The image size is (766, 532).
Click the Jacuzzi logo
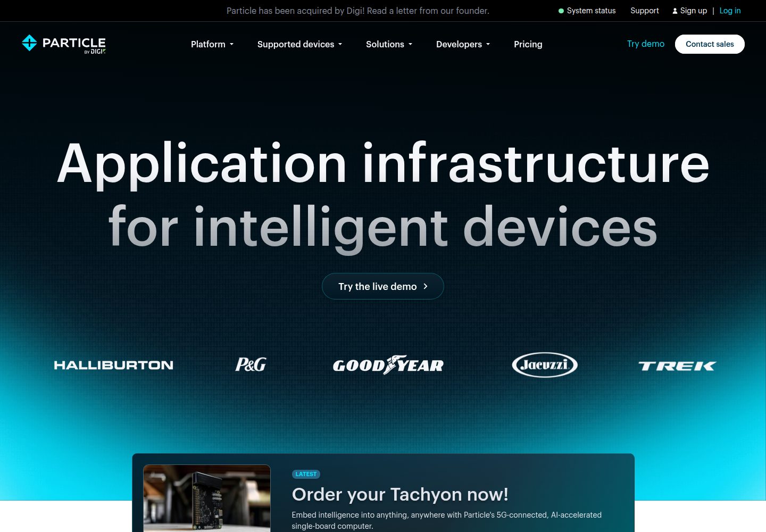545,365
